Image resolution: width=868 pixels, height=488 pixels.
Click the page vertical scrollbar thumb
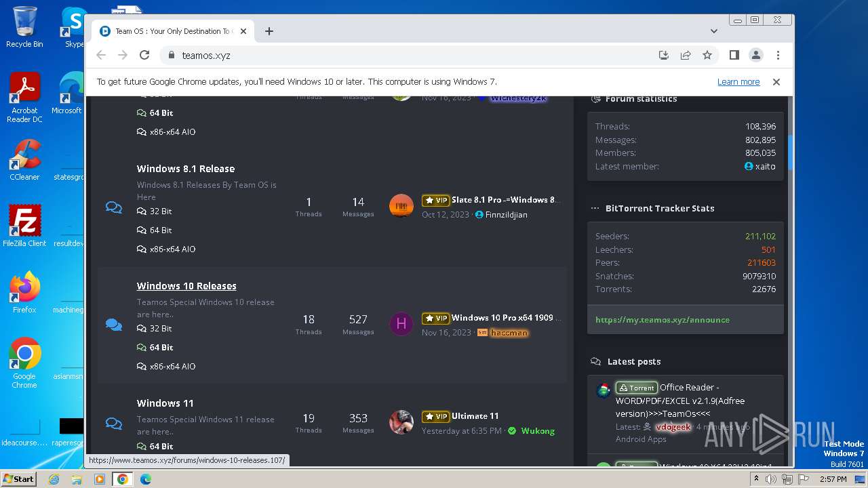click(x=790, y=152)
